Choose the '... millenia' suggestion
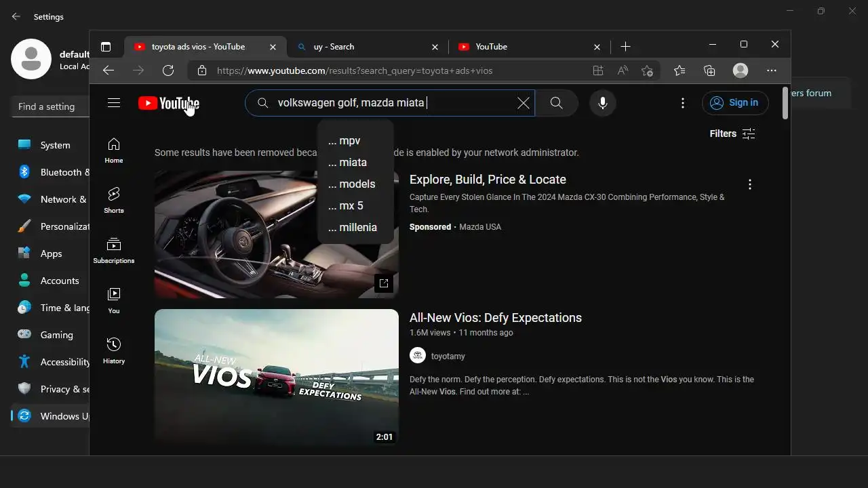The width and height of the screenshot is (868, 488). (355, 228)
